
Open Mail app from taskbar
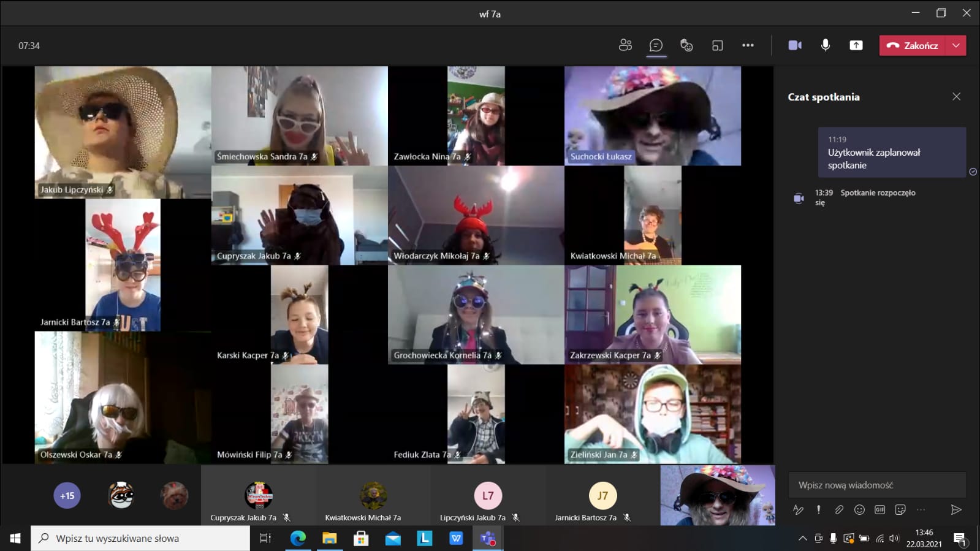tap(393, 538)
